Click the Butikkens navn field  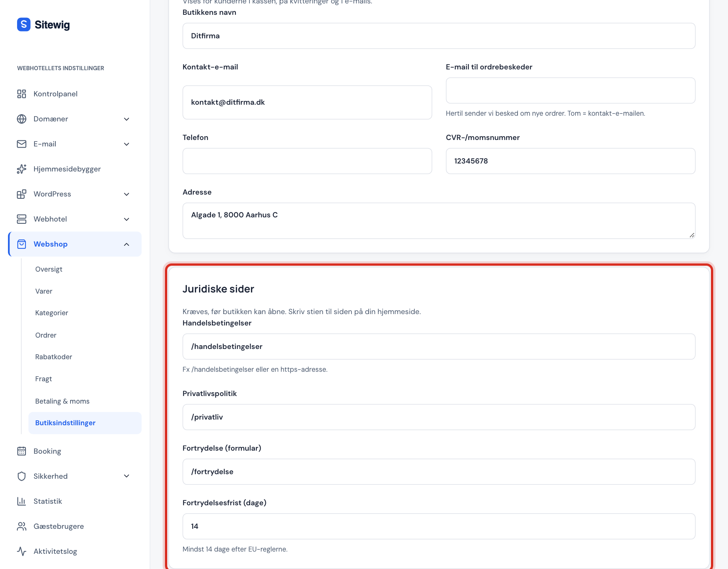click(439, 36)
